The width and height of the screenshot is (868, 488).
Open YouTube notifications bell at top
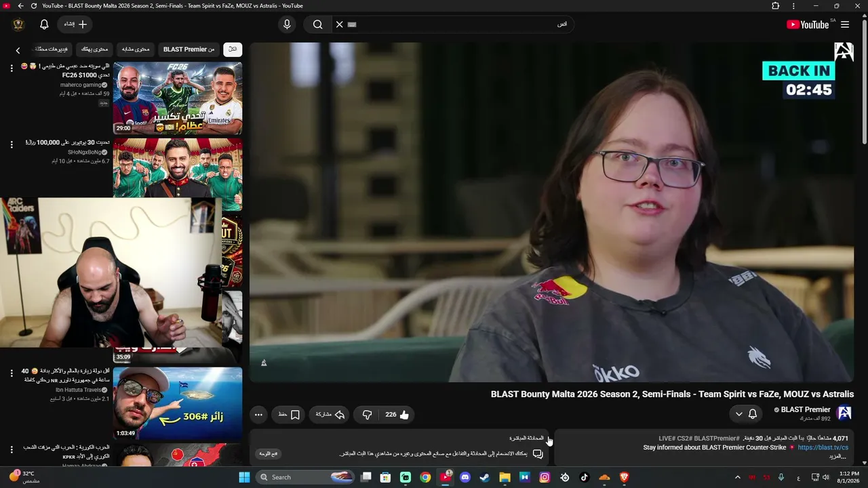[44, 24]
